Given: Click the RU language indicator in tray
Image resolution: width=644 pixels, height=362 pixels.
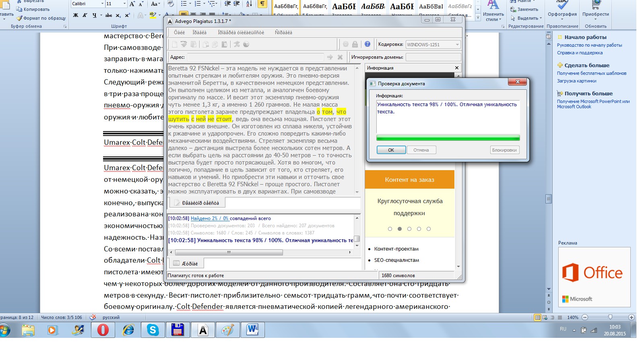Looking at the screenshot, I should [x=563, y=329].
